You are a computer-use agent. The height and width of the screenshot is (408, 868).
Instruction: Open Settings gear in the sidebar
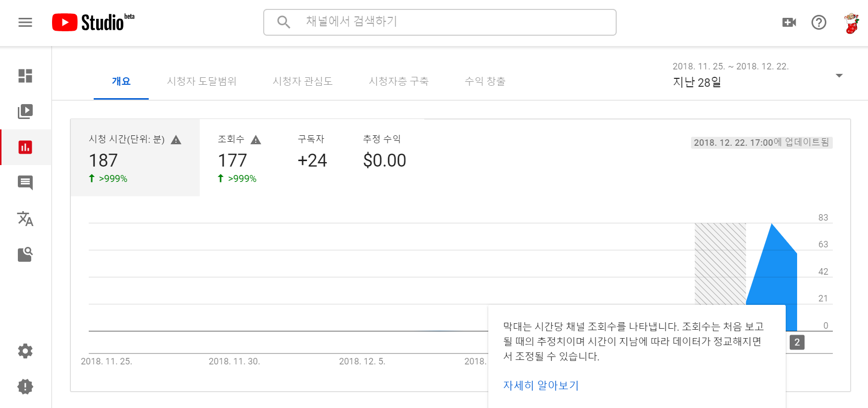coord(25,351)
